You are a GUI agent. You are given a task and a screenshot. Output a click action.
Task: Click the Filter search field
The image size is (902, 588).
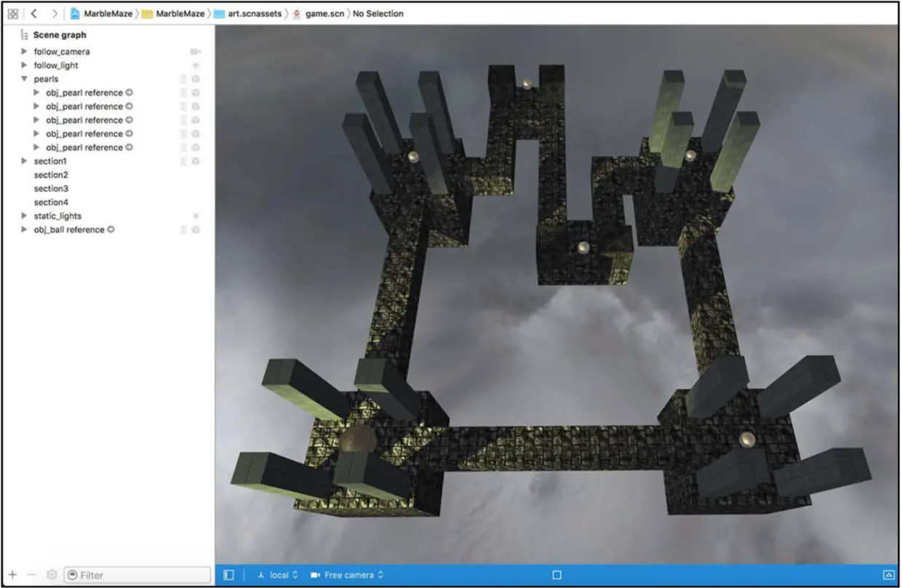137,575
